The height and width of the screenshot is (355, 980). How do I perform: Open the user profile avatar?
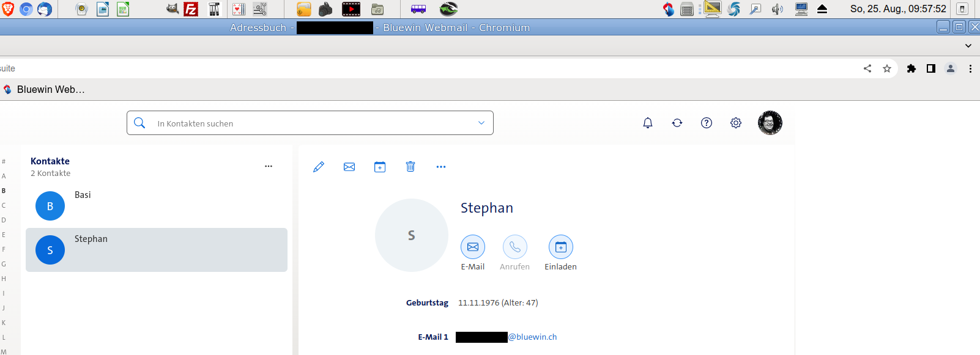pyautogui.click(x=770, y=123)
